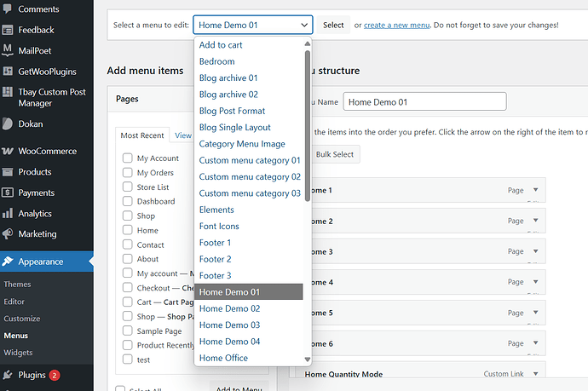The width and height of the screenshot is (588, 391).
Task: Expand the Home 5 menu item arrow
Action: point(535,313)
